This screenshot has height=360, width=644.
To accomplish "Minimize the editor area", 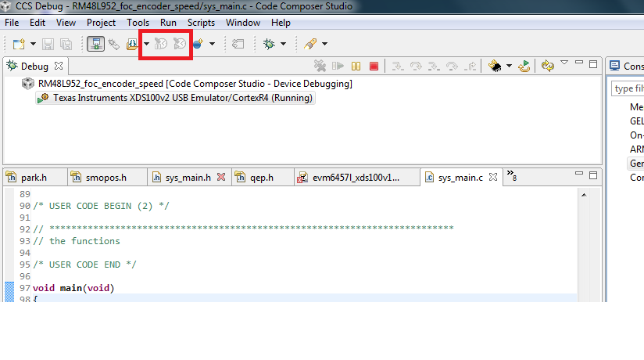I will pyautogui.click(x=579, y=173).
